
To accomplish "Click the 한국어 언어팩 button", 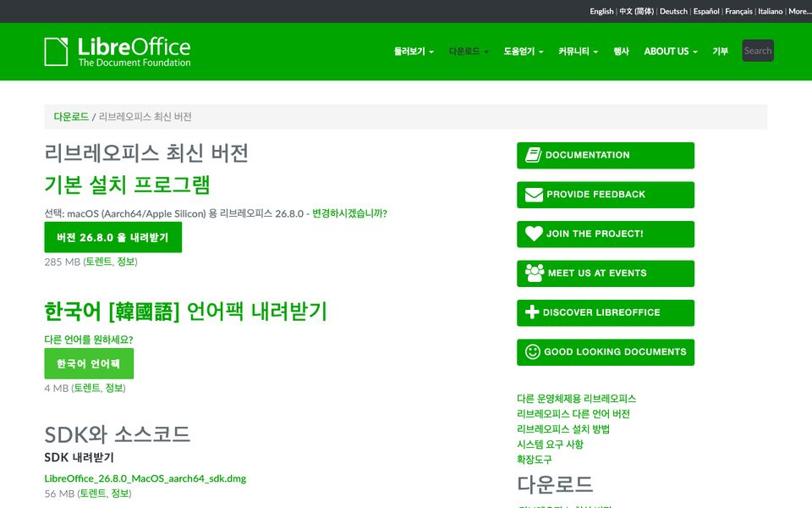I will pos(89,363).
